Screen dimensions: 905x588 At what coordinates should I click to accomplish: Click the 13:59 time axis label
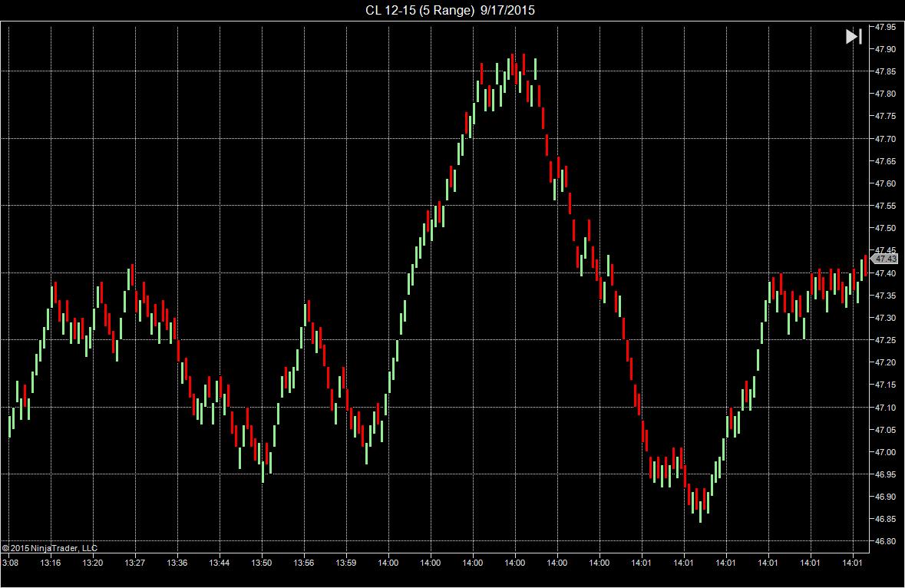click(345, 563)
